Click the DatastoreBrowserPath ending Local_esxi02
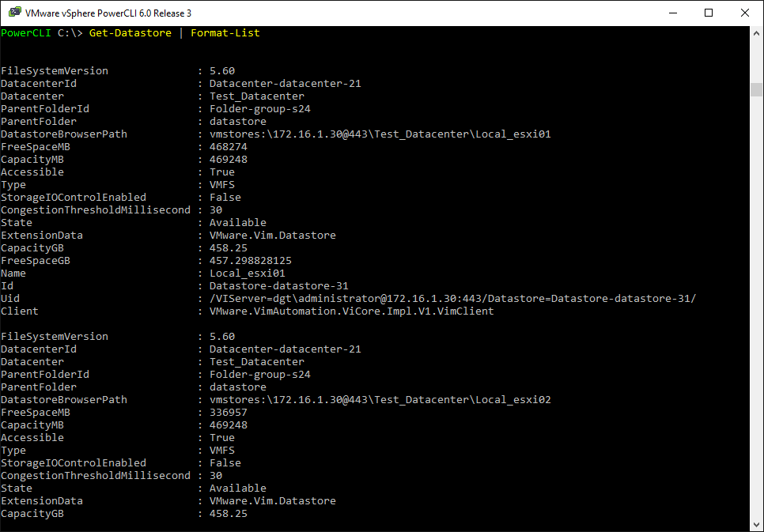The image size is (764, 532). tap(380, 399)
